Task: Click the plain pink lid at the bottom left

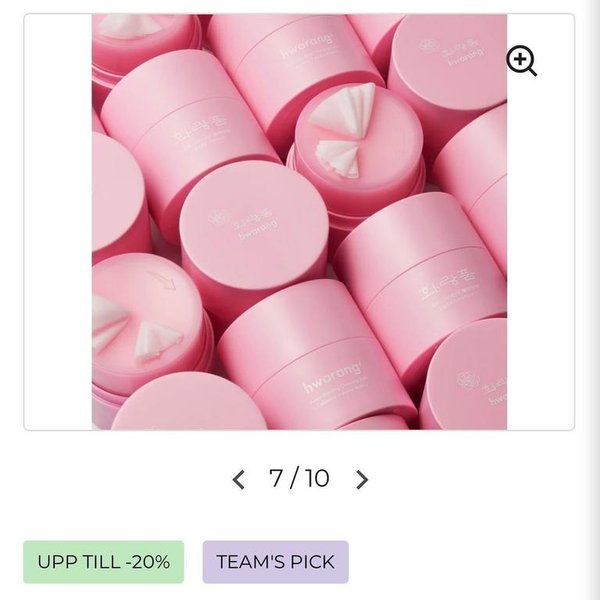Action: (x=185, y=405)
